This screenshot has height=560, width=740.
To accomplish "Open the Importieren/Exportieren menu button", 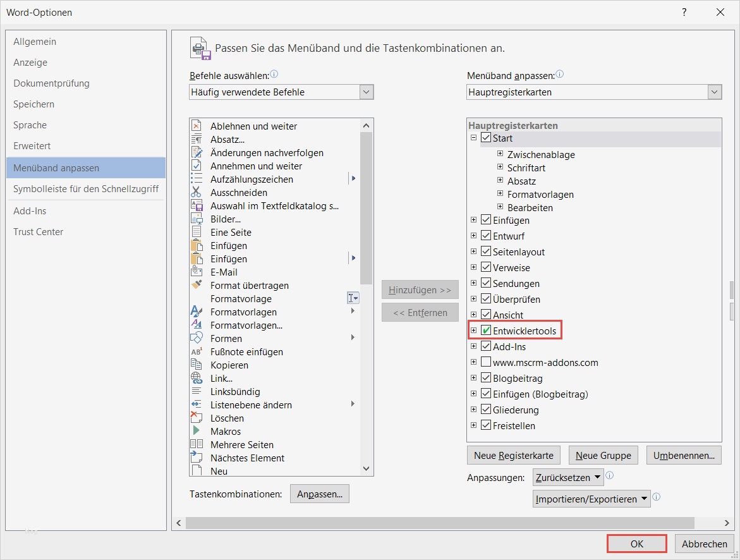I will (591, 499).
